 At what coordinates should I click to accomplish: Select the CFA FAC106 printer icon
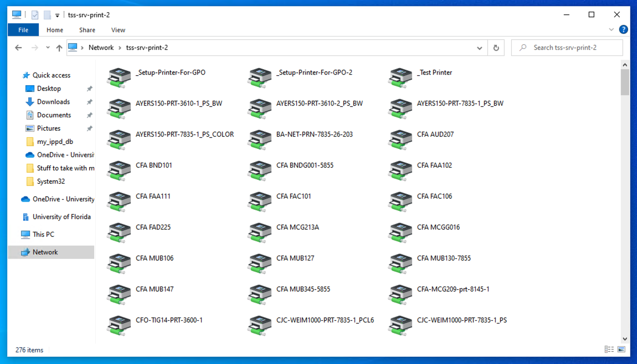400,201
